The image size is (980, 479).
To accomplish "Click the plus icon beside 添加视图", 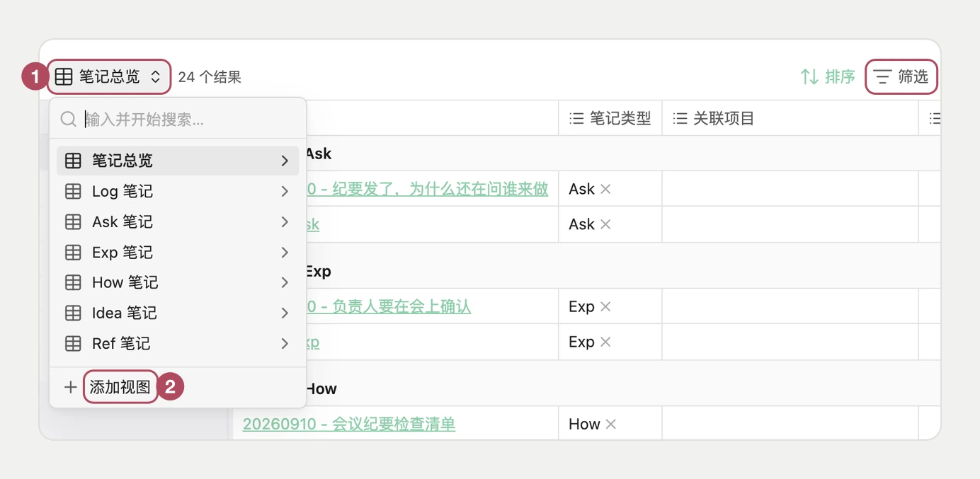I will [70, 387].
